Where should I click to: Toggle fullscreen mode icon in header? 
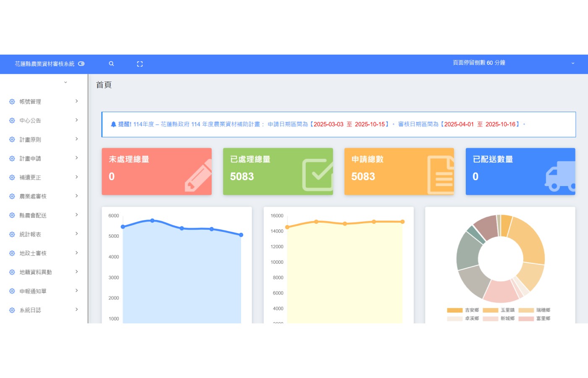pyautogui.click(x=140, y=64)
